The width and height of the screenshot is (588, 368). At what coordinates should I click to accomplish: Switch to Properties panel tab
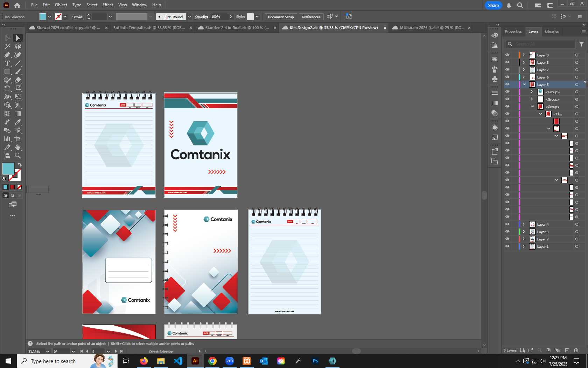pos(513,32)
